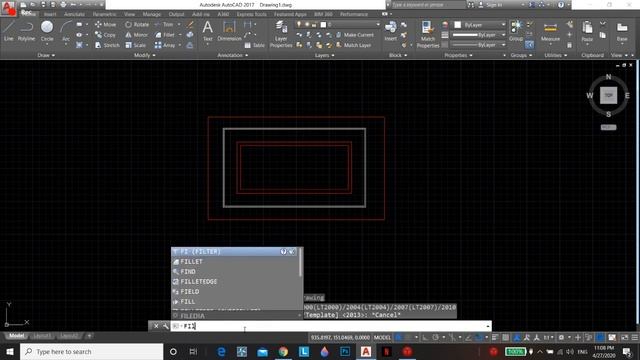Click the command line customize wrench
The width and height of the screenshot is (640, 360).
(165, 326)
